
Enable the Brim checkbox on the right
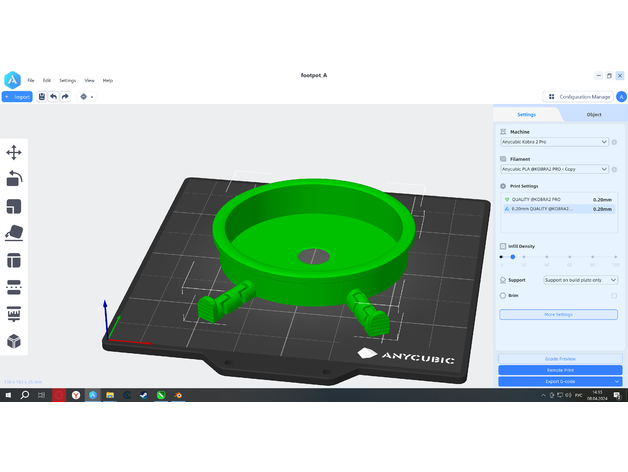coord(613,295)
